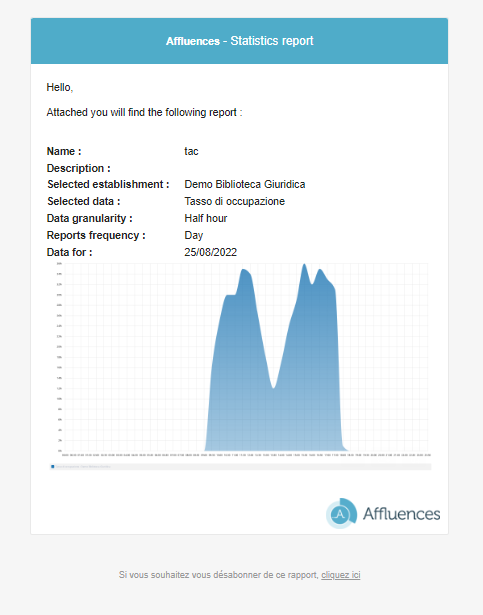483x615 pixels.
Task: Click the unsubscribe link "cliquez ici"
Action: (341, 575)
